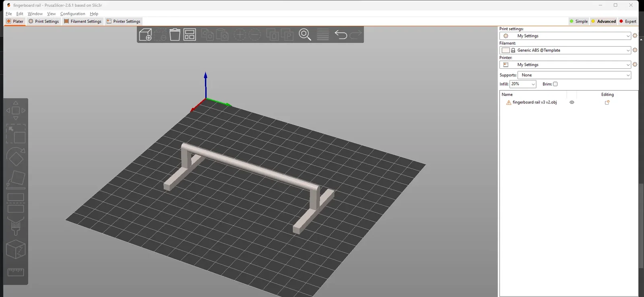Select the Scale tool in left toolbar
The height and width of the screenshot is (297, 644).
tap(16, 134)
